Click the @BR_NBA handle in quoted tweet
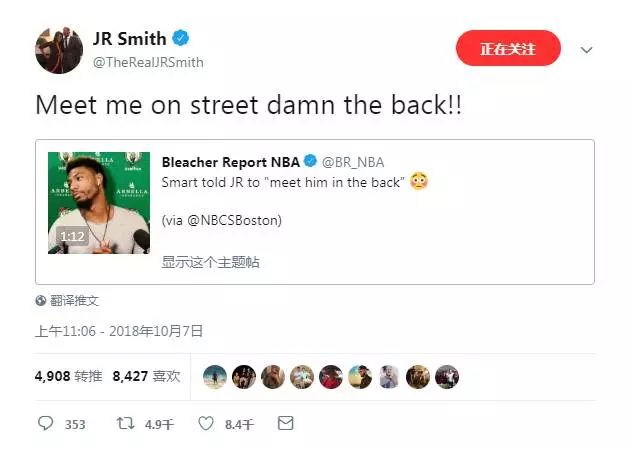This screenshot has width=633, height=450. click(353, 162)
